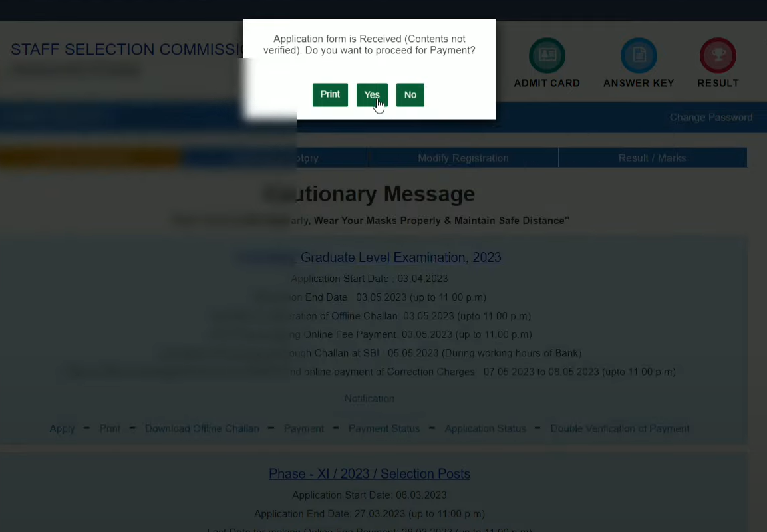This screenshot has width=767, height=532.
Task: Switch to the Result / Marks tab
Action: tap(652, 158)
